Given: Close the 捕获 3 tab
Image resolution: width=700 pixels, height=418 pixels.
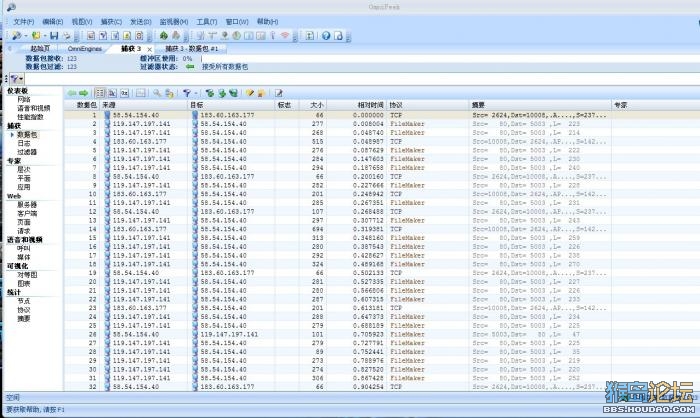Looking at the screenshot, I should click(x=149, y=49).
